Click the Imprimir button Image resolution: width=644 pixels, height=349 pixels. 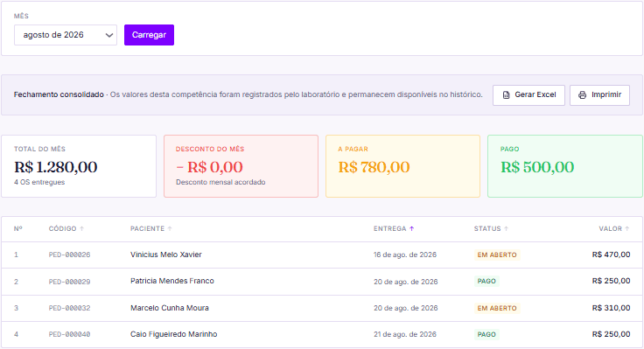(x=599, y=94)
